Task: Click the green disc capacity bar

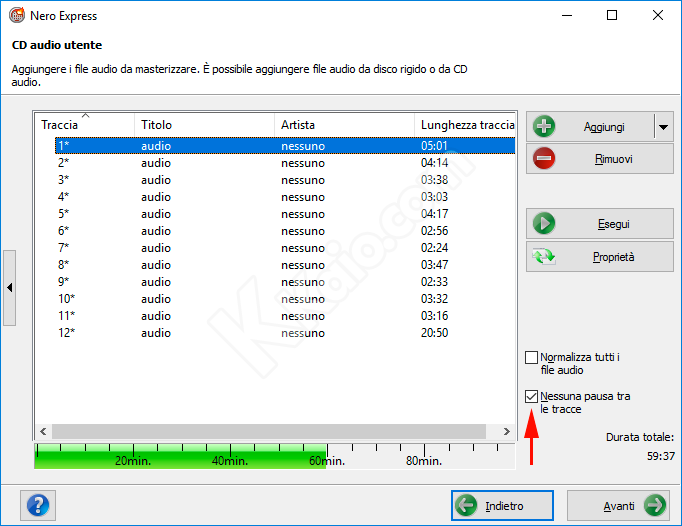Action: [180, 456]
